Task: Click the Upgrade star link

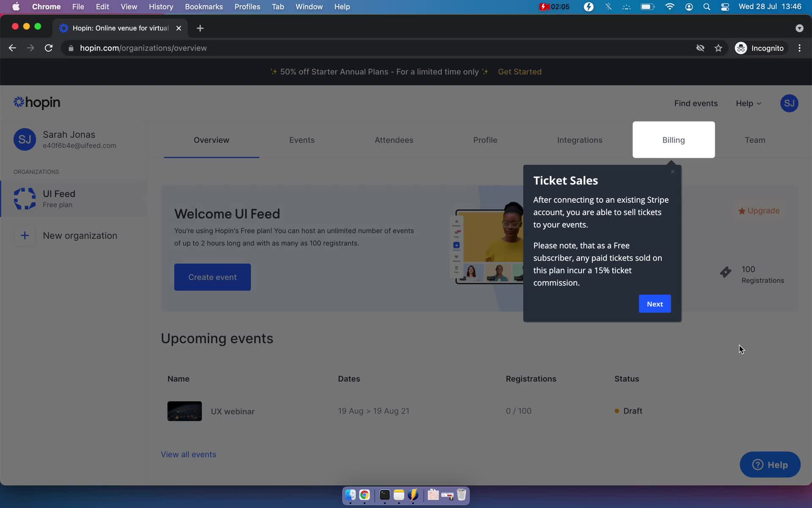Action: click(x=759, y=211)
